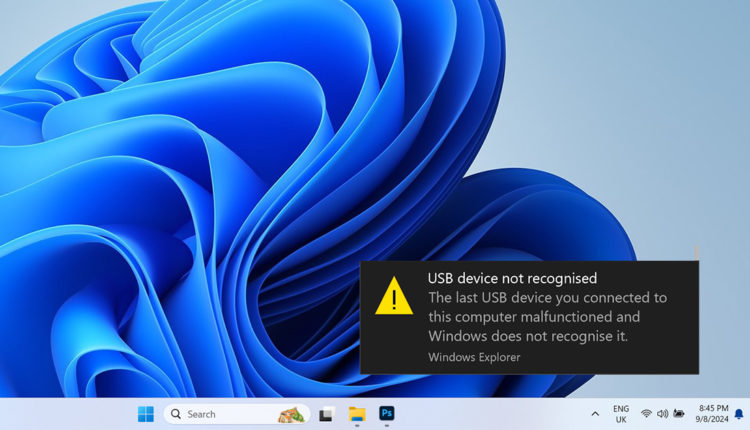The image size is (750, 430).
Task: Open Photoshop from the taskbar
Action: (386, 413)
